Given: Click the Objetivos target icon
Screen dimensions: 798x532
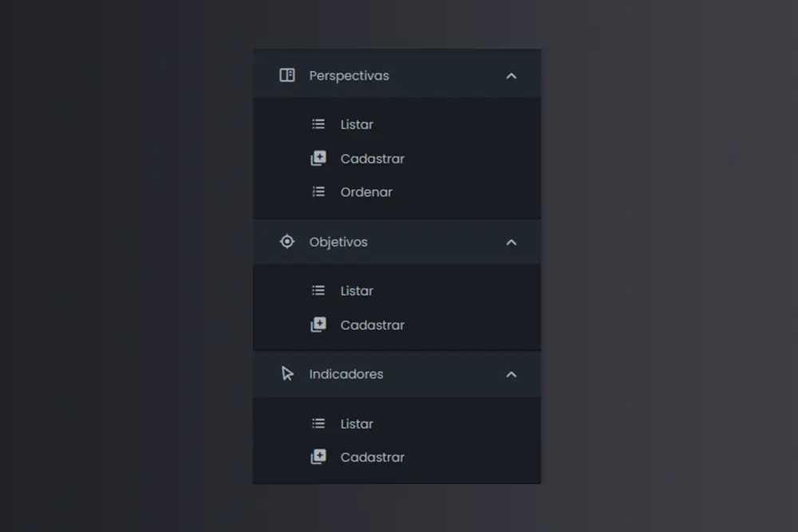Looking at the screenshot, I should [287, 242].
